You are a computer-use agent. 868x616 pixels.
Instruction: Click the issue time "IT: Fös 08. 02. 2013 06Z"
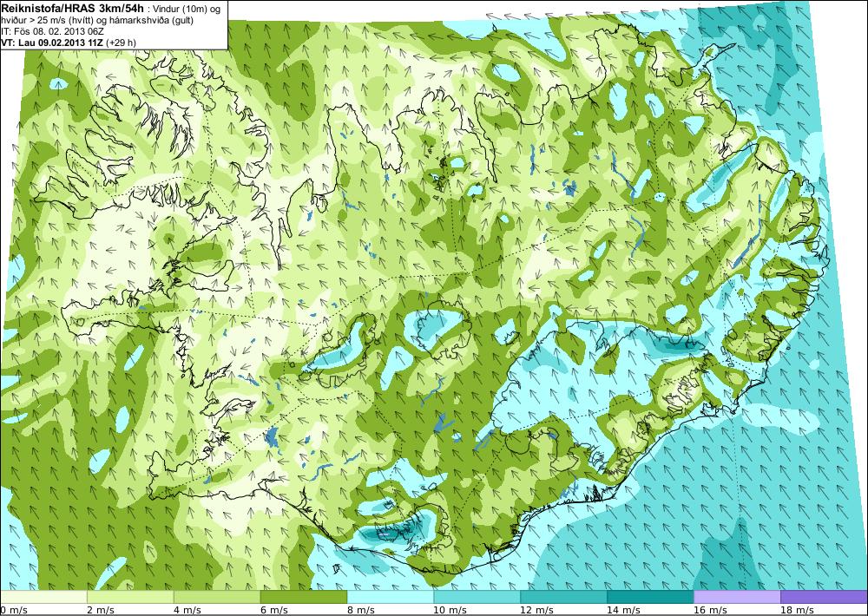(x=53, y=31)
